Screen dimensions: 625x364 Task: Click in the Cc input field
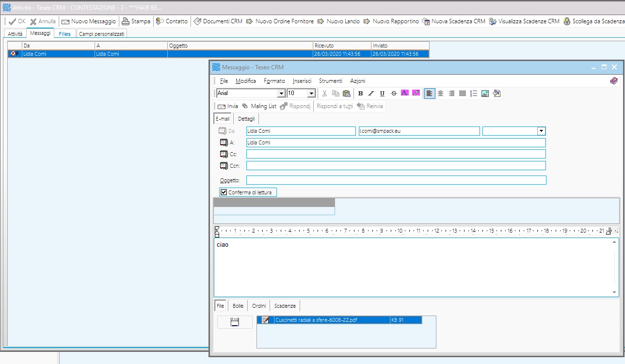click(x=396, y=154)
